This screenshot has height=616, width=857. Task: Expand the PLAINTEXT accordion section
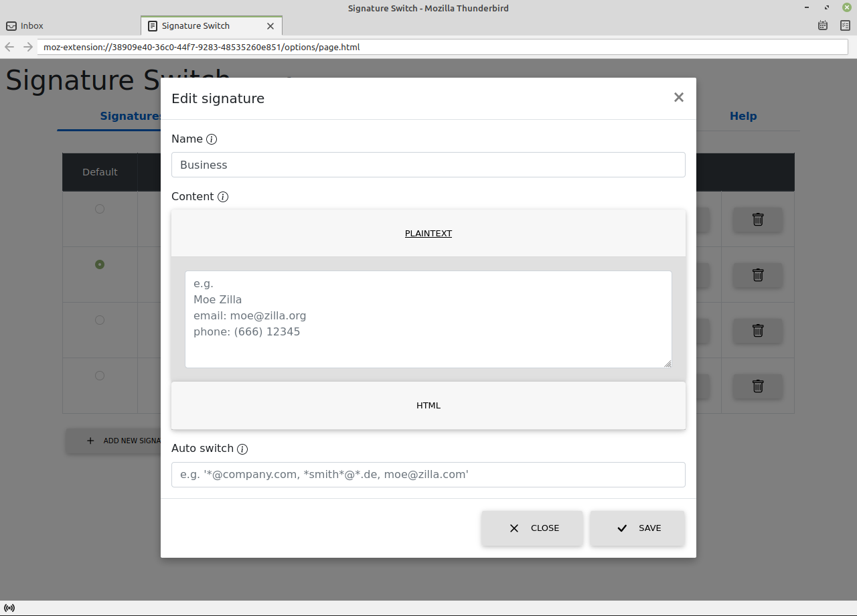[x=428, y=234]
